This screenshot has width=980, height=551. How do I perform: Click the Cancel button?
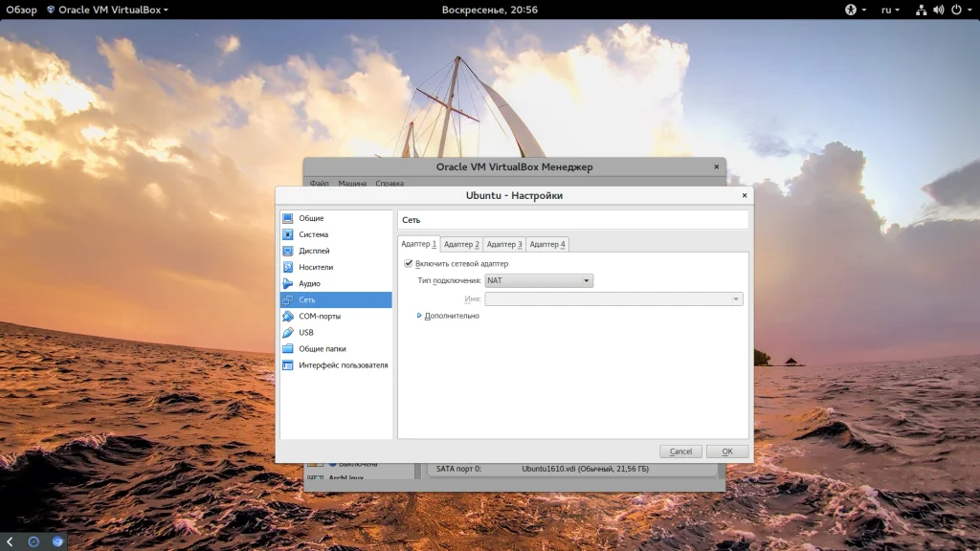tap(680, 452)
